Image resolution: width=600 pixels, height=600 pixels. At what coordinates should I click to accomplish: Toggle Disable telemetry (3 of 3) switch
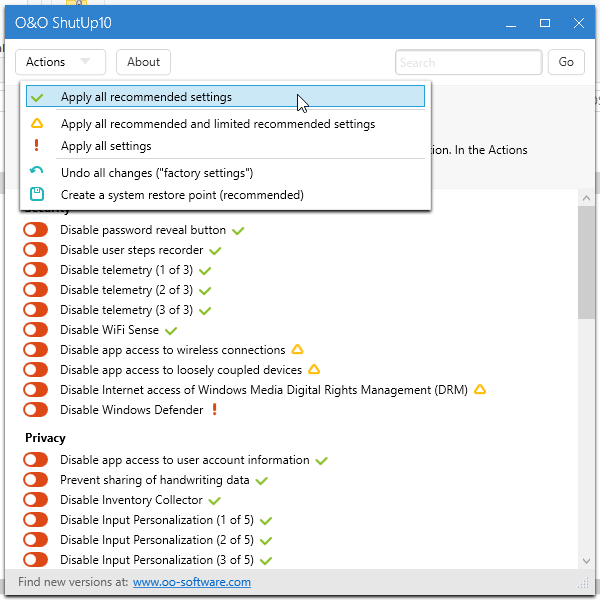(x=36, y=310)
